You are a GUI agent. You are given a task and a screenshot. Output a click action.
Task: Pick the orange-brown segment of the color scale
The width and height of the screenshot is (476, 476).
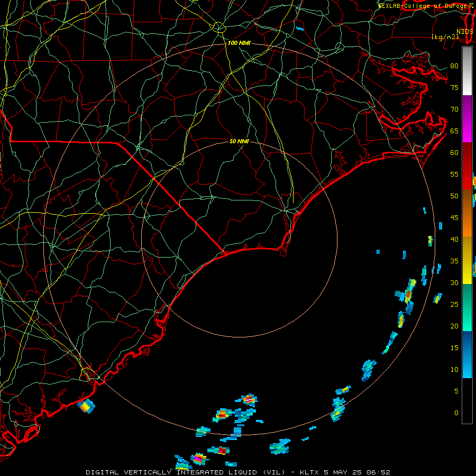coord(467,213)
